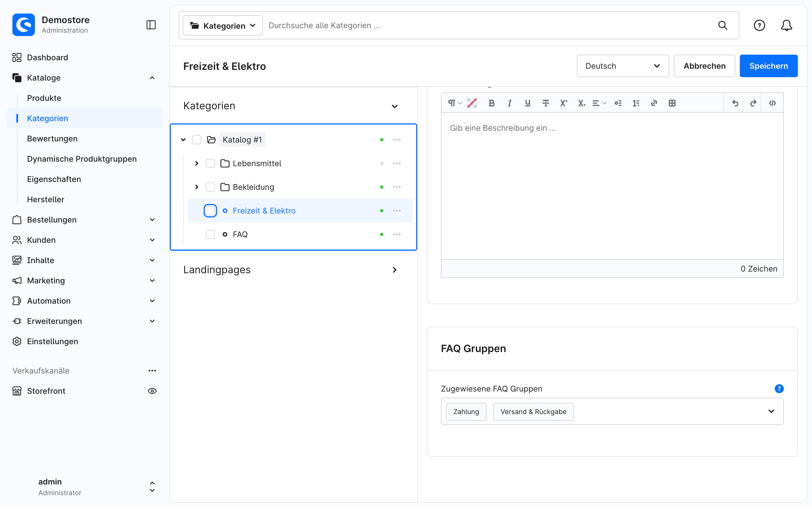Insert a link in the text editor
The height and width of the screenshot is (507, 812).
pyautogui.click(x=654, y=103)
